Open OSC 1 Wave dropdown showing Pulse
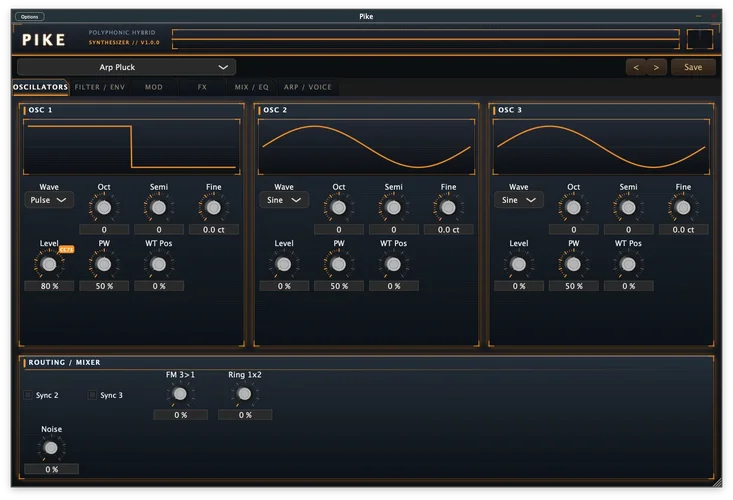 pyautogui.click(x=49, y=200)
